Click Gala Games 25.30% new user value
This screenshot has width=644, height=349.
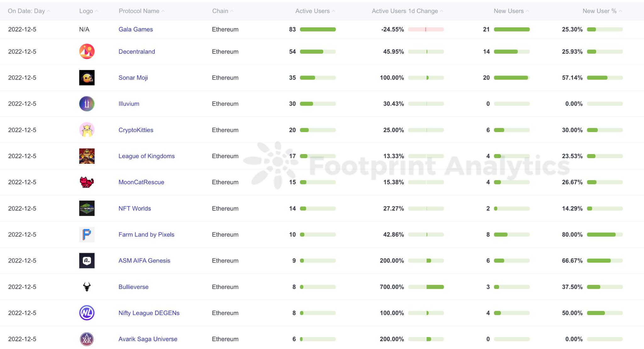tap(572, 29)
